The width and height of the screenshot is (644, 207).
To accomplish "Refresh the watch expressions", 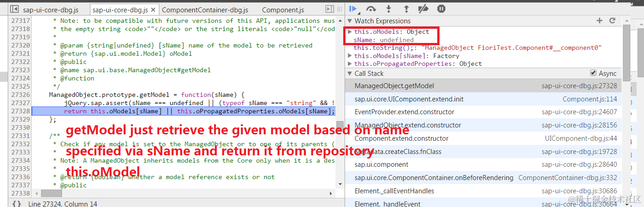I will (x=613, y=21).
